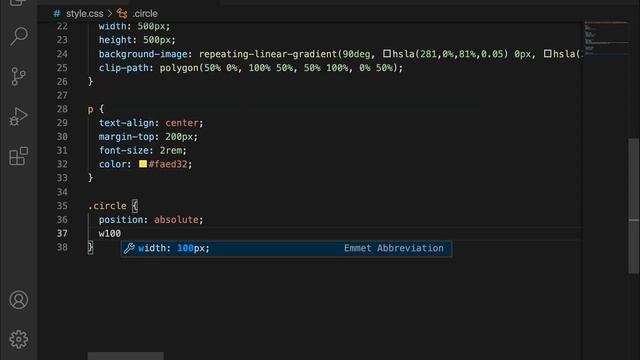Open the second hsla swatch at line 24 end

(548, 53)
